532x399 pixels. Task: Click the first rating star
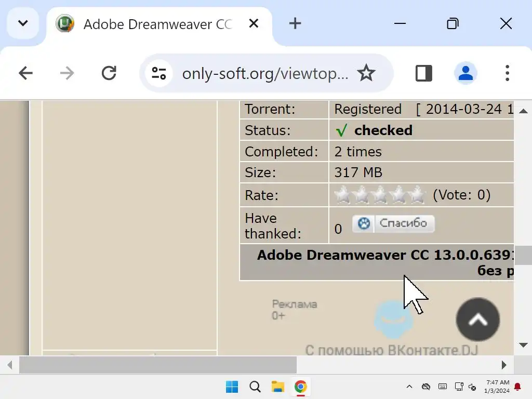pos(342,195)
